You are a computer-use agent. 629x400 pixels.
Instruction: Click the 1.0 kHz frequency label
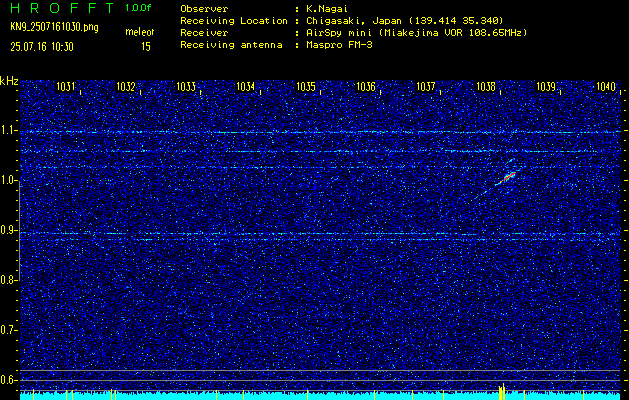(9, 181)
